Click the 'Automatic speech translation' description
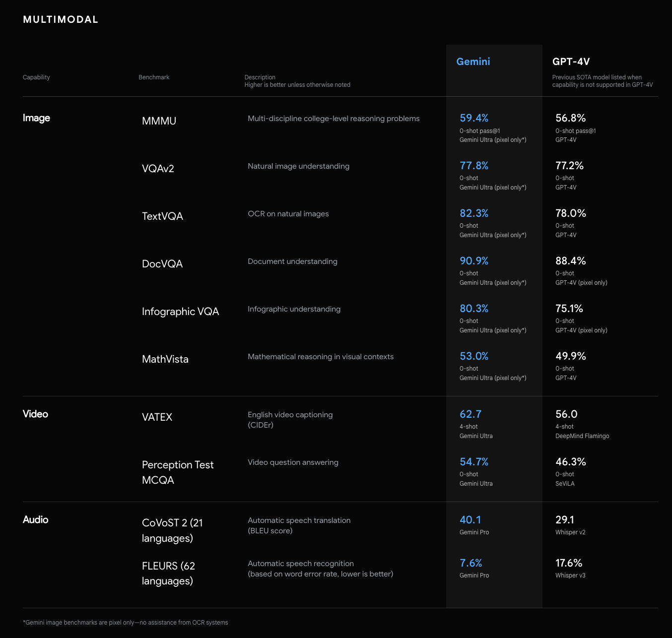This screenshot has height=638, width=672. tap(299, 520)
